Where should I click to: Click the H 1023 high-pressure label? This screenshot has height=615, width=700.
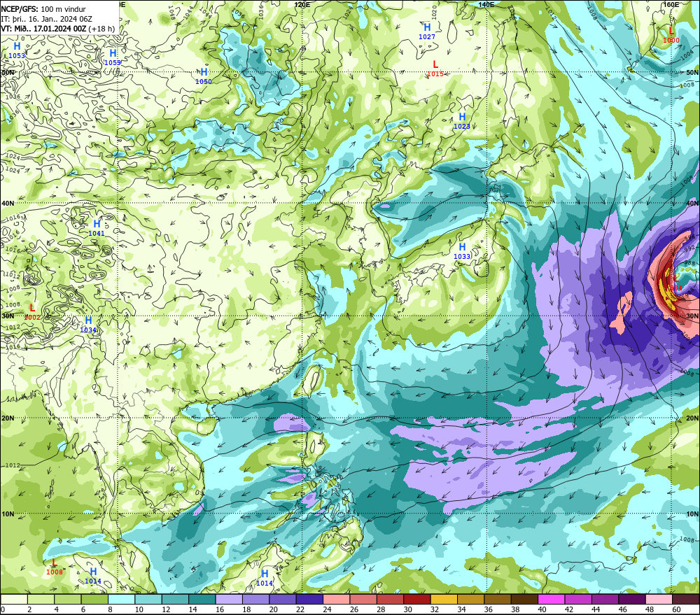tap(462, 121)
